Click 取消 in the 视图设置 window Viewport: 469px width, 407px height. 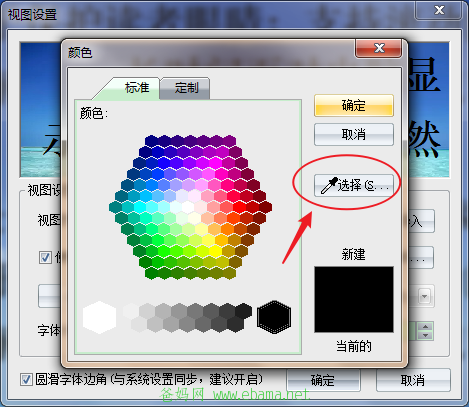tap(413, 380)
